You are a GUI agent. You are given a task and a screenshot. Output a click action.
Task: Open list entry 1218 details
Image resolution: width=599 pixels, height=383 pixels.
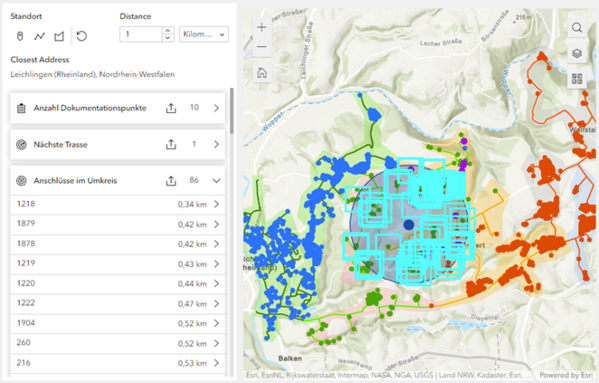(x=118, y=204)
